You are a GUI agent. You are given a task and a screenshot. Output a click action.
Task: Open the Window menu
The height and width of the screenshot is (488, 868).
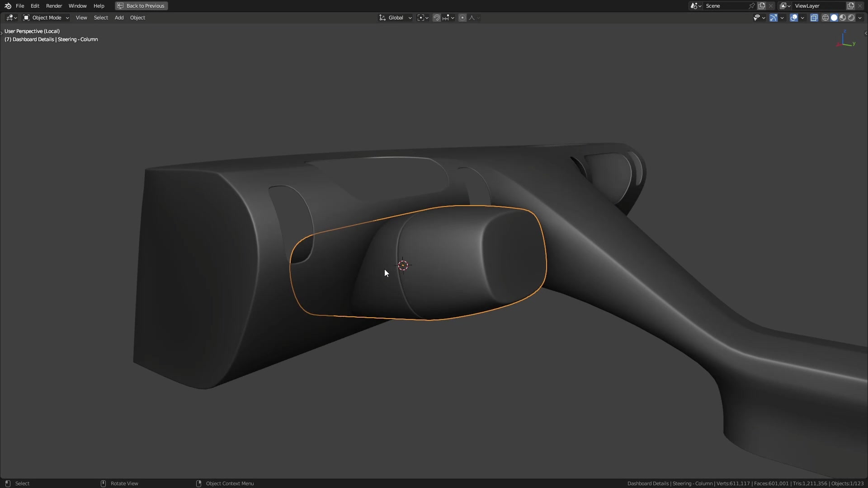click(x=77, y=6)
